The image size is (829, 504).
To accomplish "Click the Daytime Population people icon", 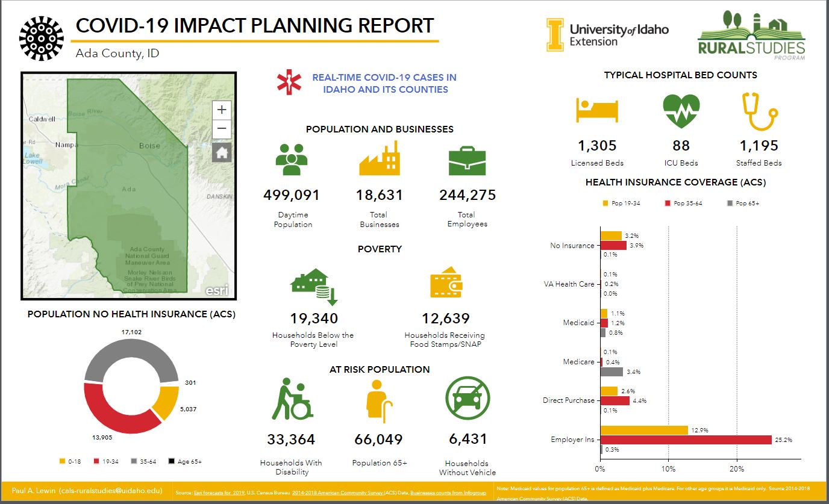I will (292, 158).
